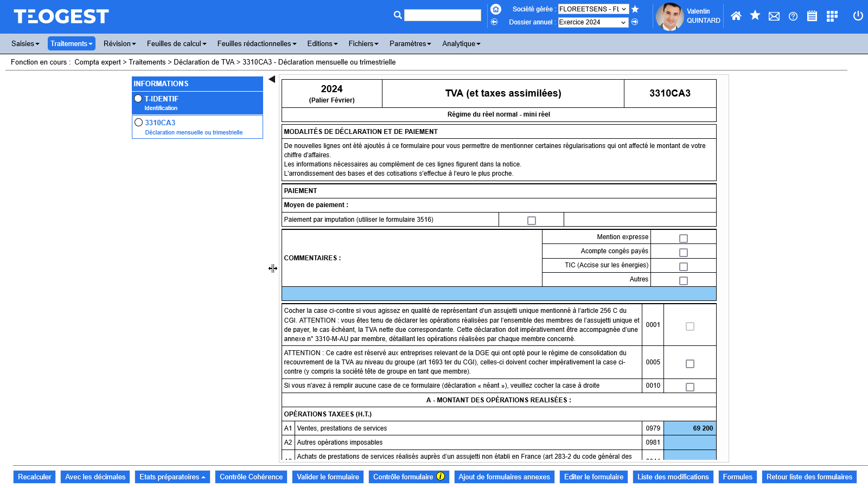Screen dimensions: 868x488
Task: Click the help question mark icon
Action: pos(793,16)
